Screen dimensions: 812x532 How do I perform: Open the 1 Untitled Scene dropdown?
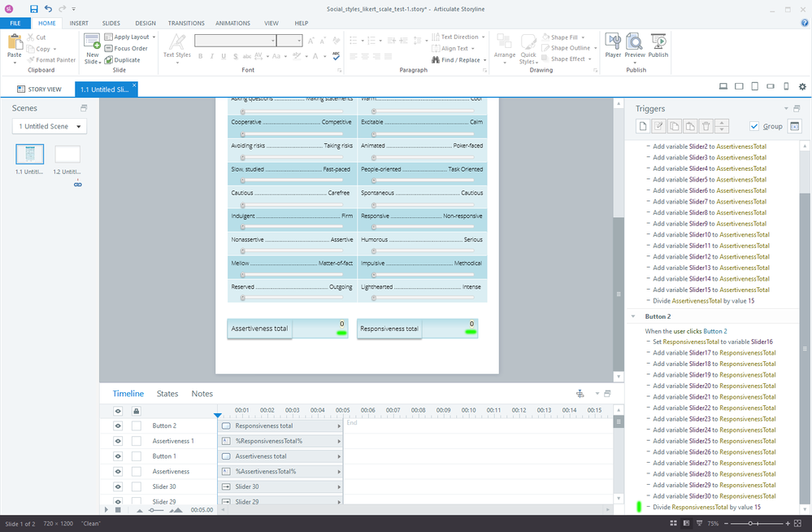pos(50,127)
